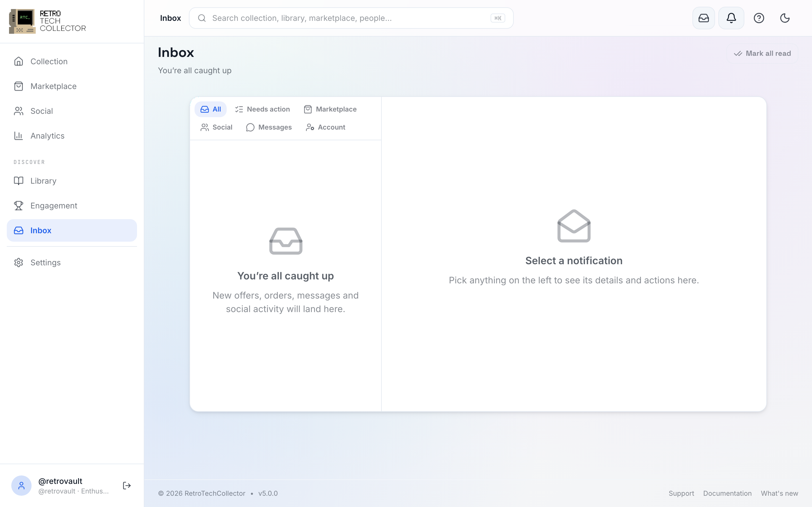Viewport: 812px width, 507px height.
Task: Open the @retrovault user profile
Action: [x=60, y=486]
